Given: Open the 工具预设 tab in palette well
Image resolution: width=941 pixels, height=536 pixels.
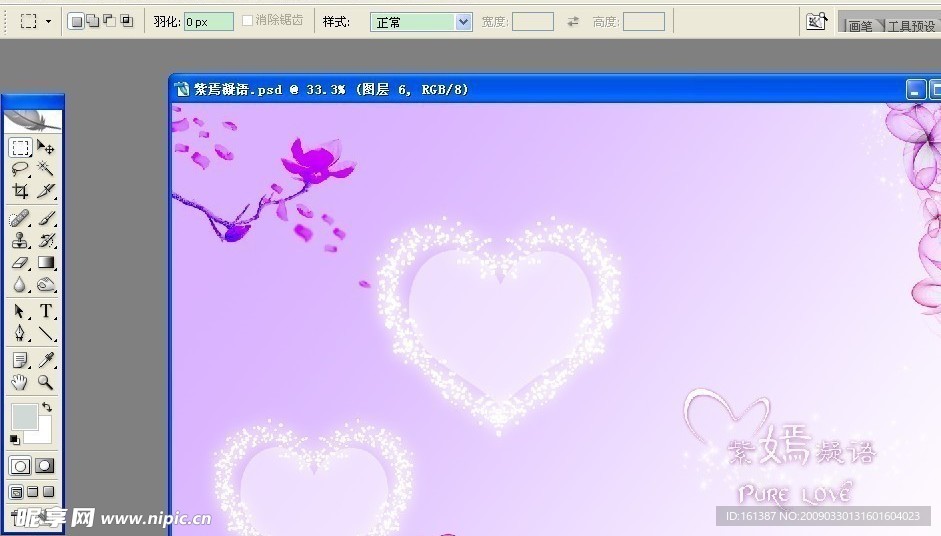Looking at the screenshot, I should 911,26.
